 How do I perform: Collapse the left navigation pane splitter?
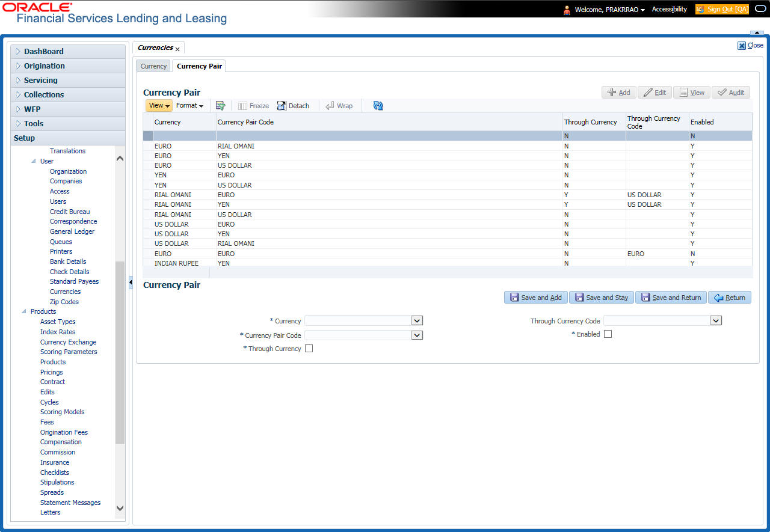point(131,283)
